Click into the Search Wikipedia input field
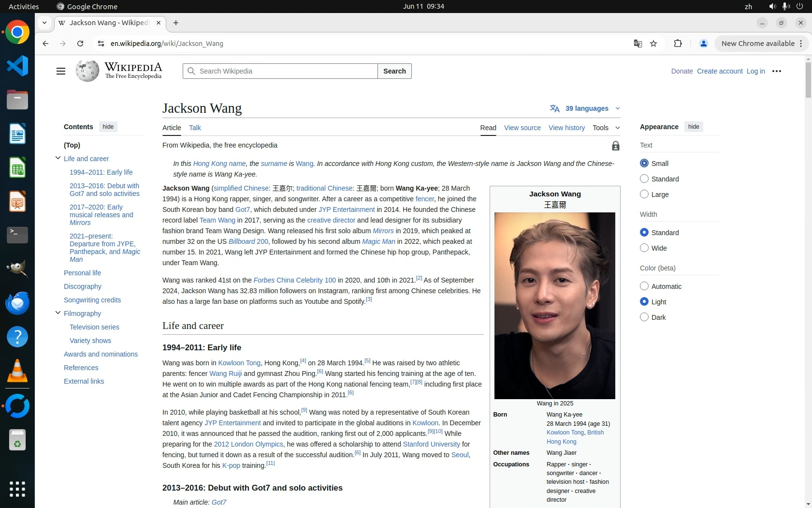The width and height of the screenshot is (812, 508). pos(285,71)
